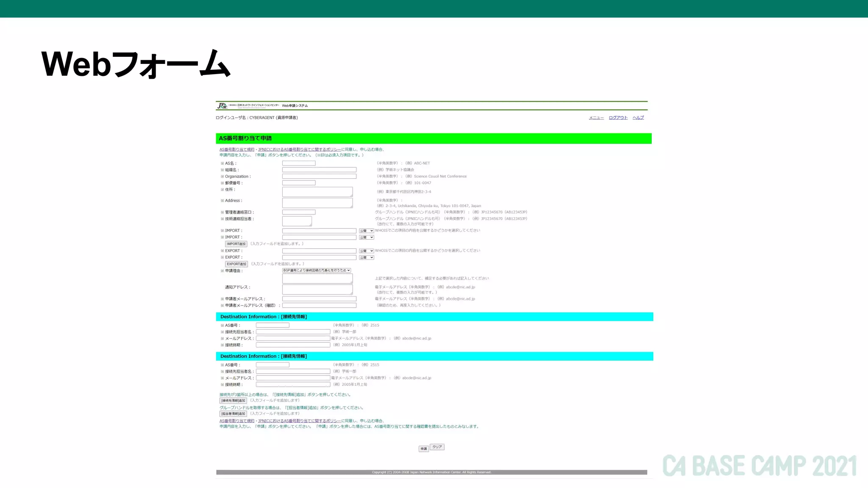
Task: Open the second EXPORT row's 公開 dropdown
Action: 366,258
